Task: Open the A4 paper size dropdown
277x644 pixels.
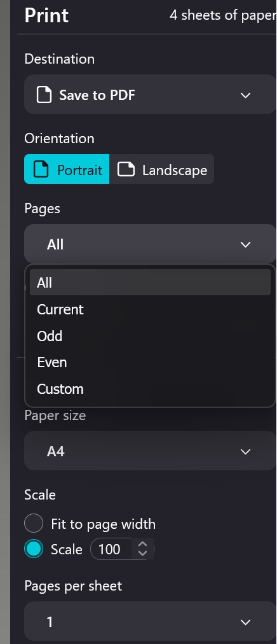Action: [150, 451]
